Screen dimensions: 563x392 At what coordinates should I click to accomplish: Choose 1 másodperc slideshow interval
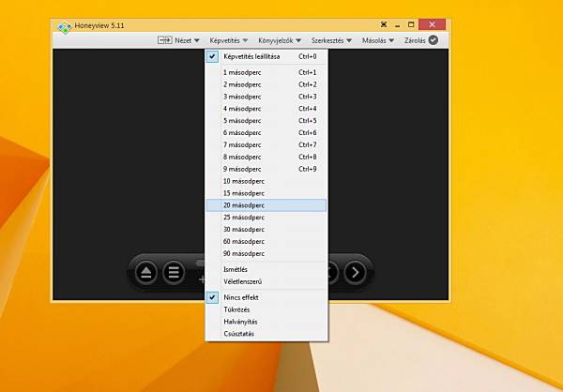click(266, 72)
